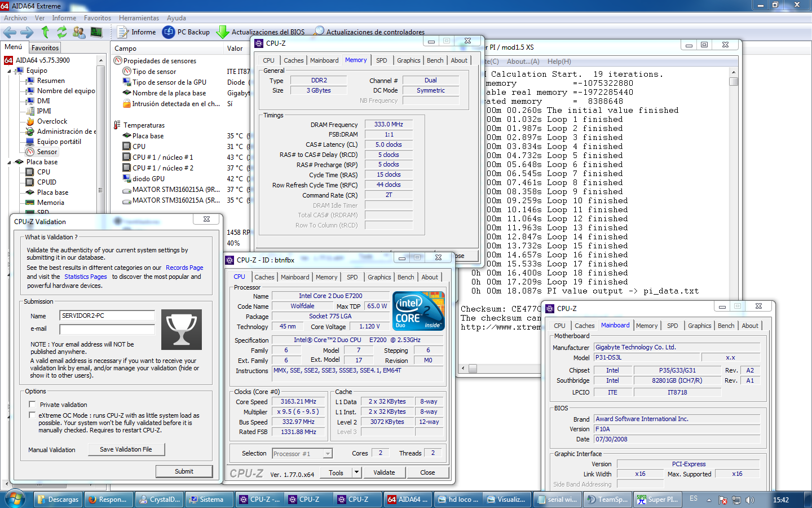Viewport: 812px width, 508px height.
Task: Click the Intel Core 2 Duo logo
Action: click(x=418, y=310)
